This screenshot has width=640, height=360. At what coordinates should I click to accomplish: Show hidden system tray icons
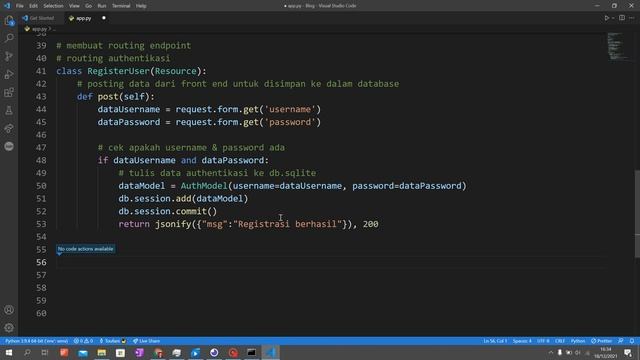(551, 352)
